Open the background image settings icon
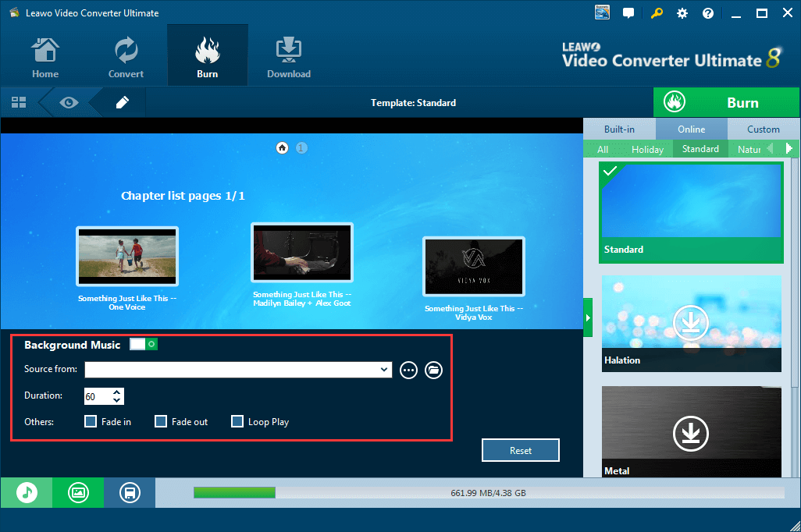Screen dimensions: 801x532 [78, 493]
